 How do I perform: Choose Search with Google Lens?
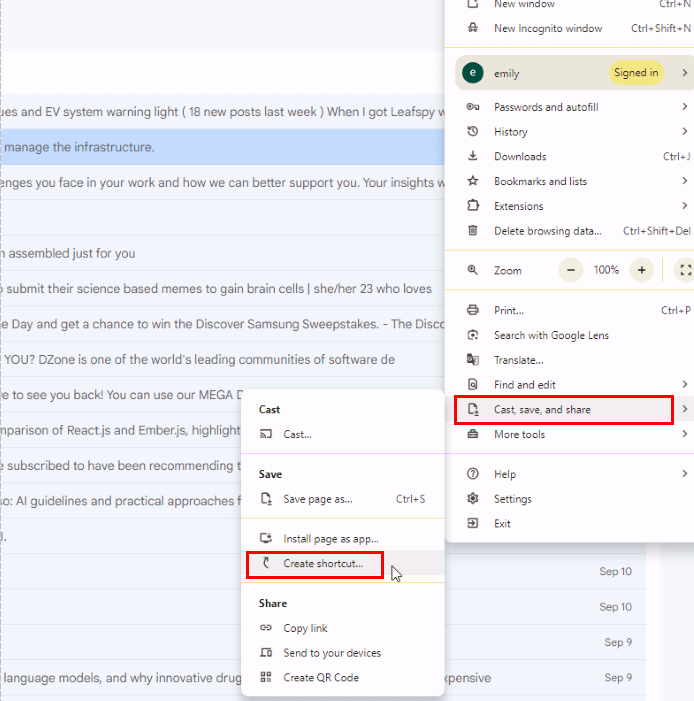click(550, 335)
